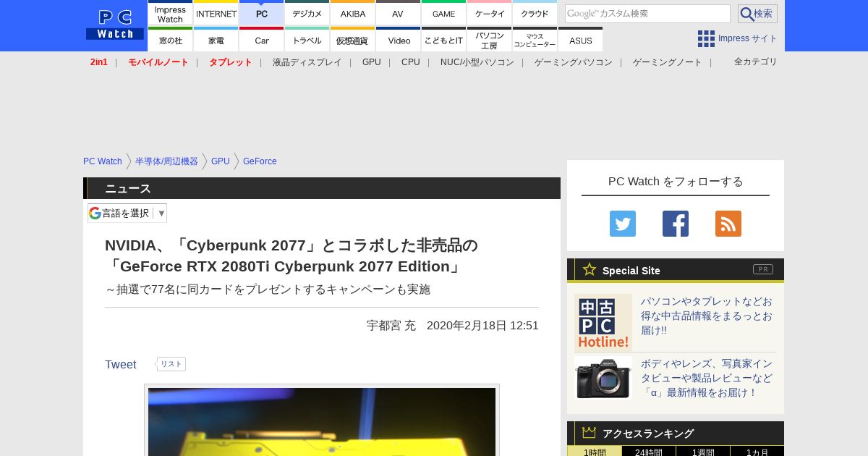
Task: Open the yellow graphics card article image
Action: (322, 422)
